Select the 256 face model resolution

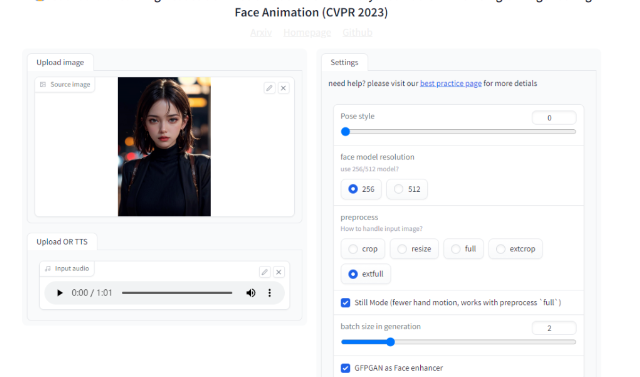[361, 189]
